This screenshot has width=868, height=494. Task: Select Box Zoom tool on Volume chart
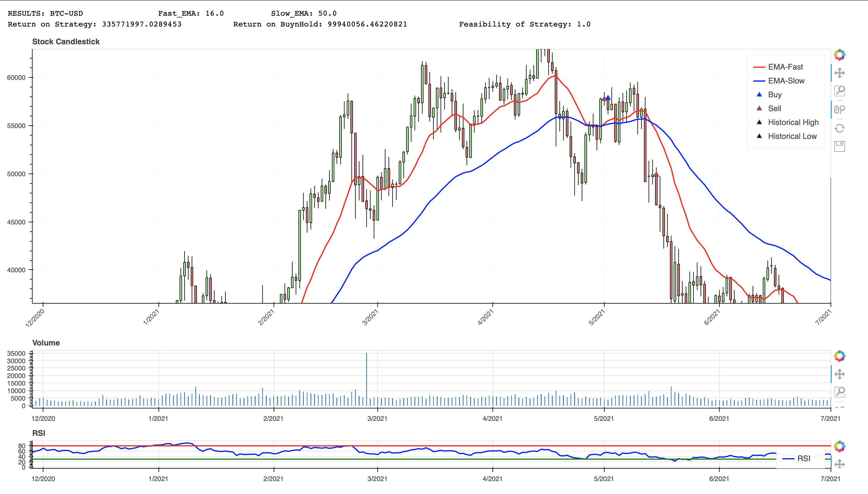[x=839, y=392]
